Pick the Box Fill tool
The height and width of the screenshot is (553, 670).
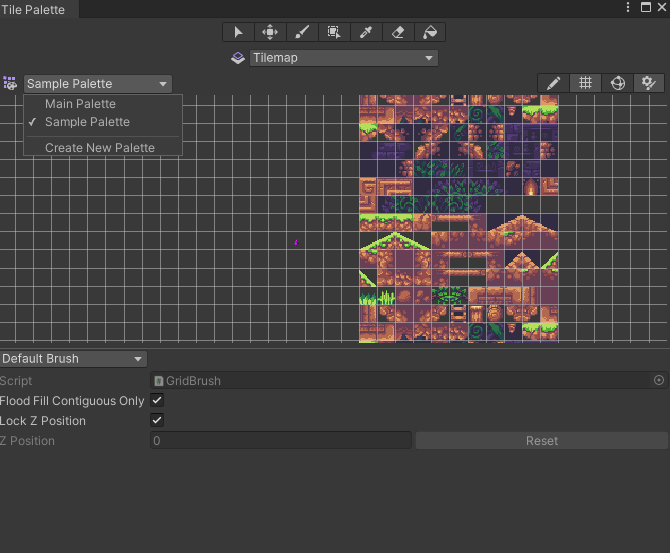334,32
